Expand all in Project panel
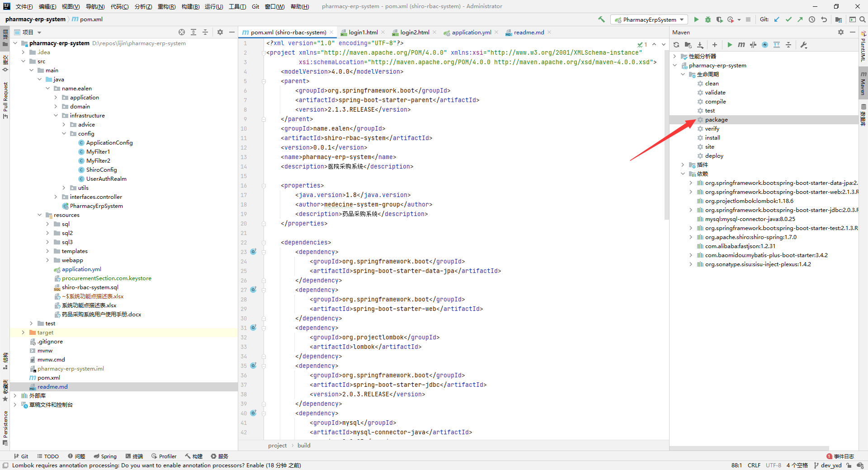This screenshot has height=470, width=868. 193,32
